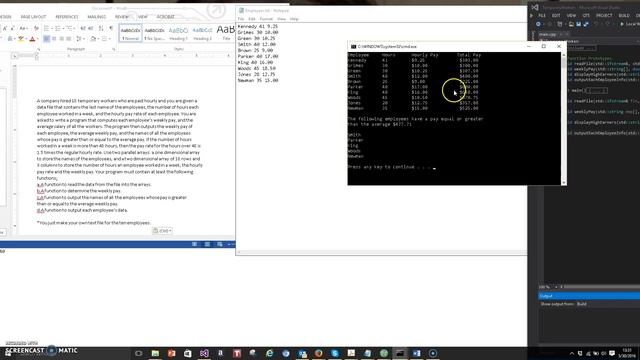Click the red font color button
Image resolution: width=640 pixels, height=360 pixels.
click(32, 39)
